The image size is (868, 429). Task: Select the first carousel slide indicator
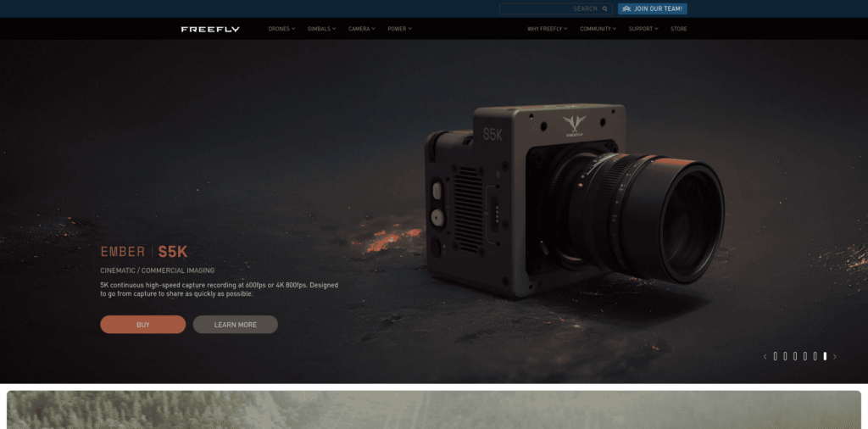tap(775, 356)
